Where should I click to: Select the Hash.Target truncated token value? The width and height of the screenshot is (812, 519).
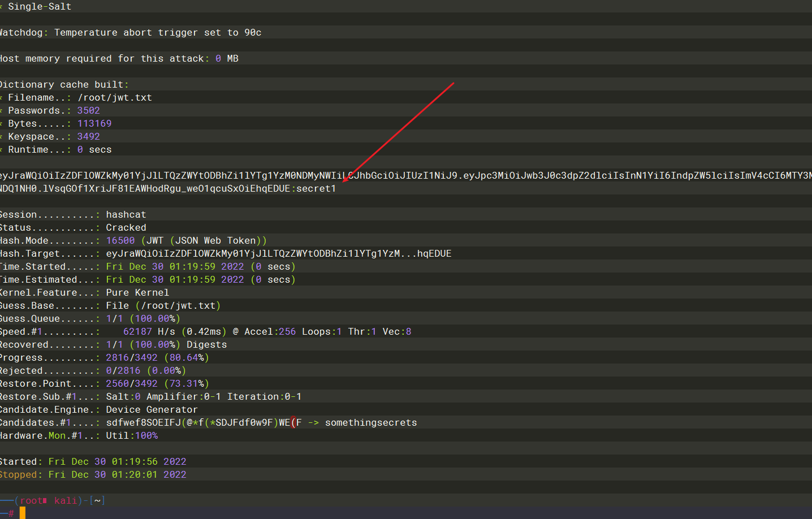point(279,254)
